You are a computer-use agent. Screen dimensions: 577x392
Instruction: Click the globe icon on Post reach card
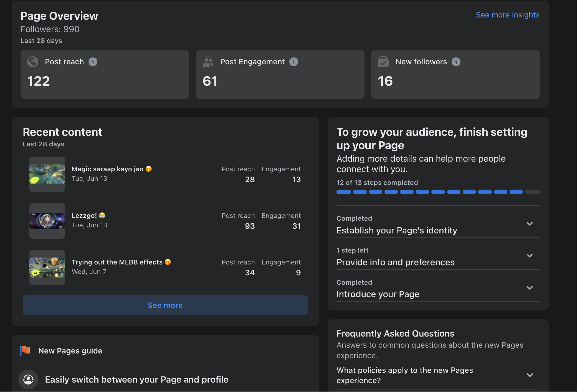coord(33,62)
